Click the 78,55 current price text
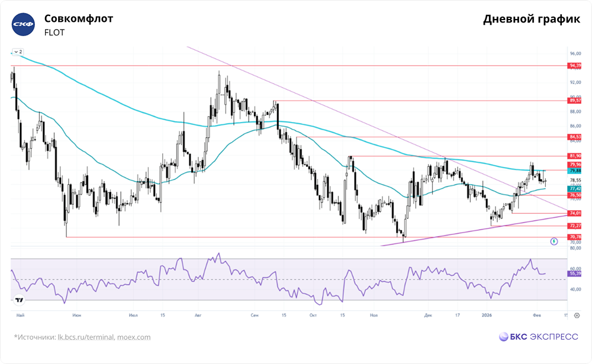 coord(575,180)
